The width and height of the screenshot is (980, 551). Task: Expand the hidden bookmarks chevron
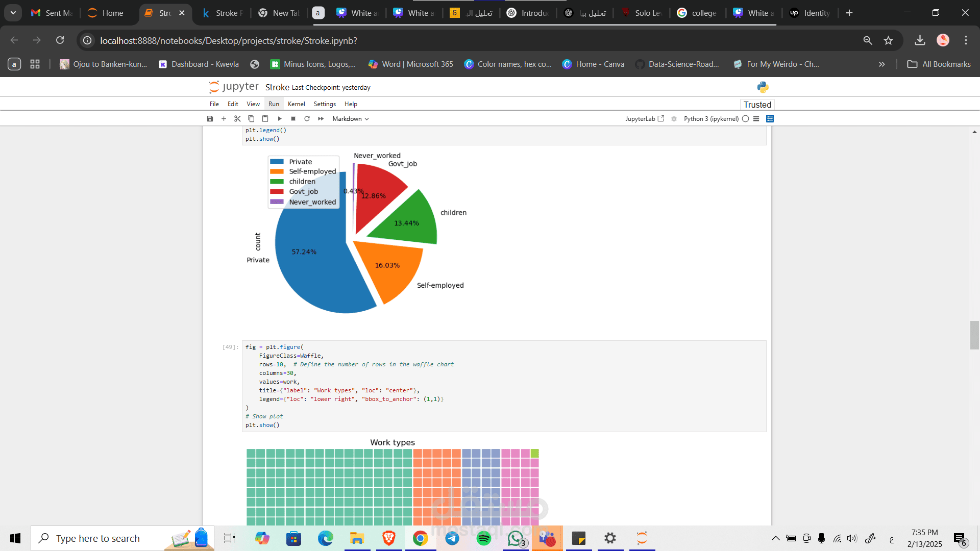click(881, 64)
